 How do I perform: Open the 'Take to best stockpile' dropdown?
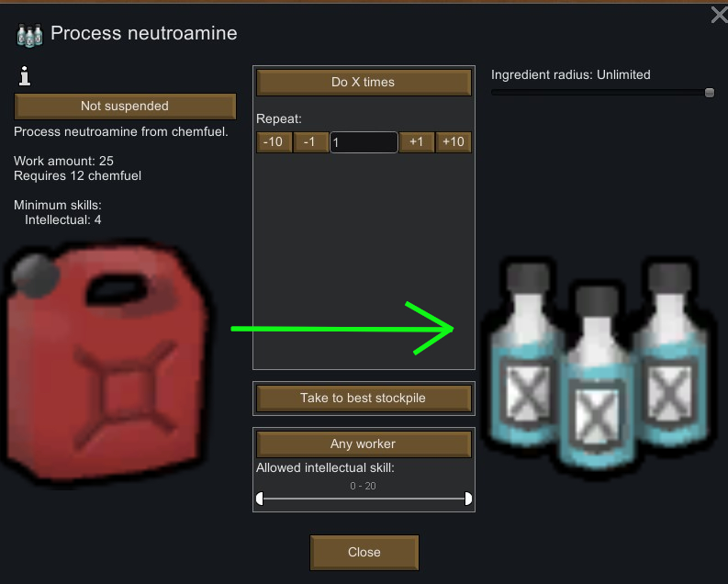[x=364, y=398]
